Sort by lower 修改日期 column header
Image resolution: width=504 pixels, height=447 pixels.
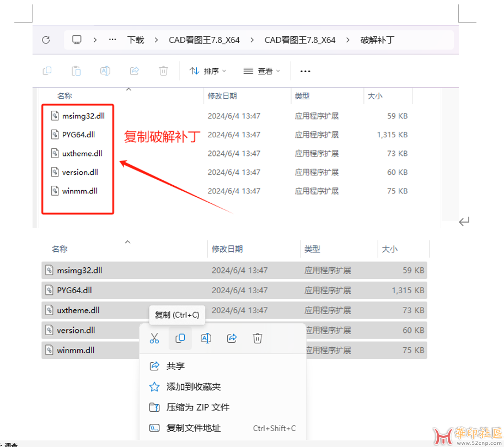point(227,249)
